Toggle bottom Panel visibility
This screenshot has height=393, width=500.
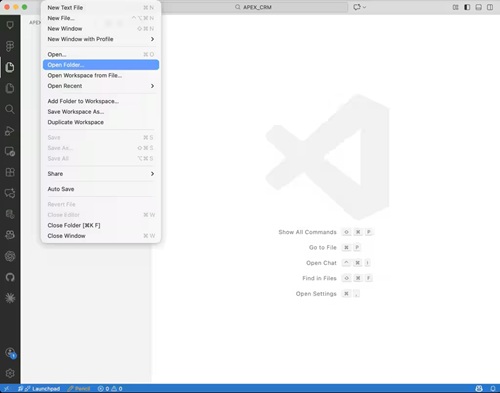pyautogui.click(x=479, y=7)
